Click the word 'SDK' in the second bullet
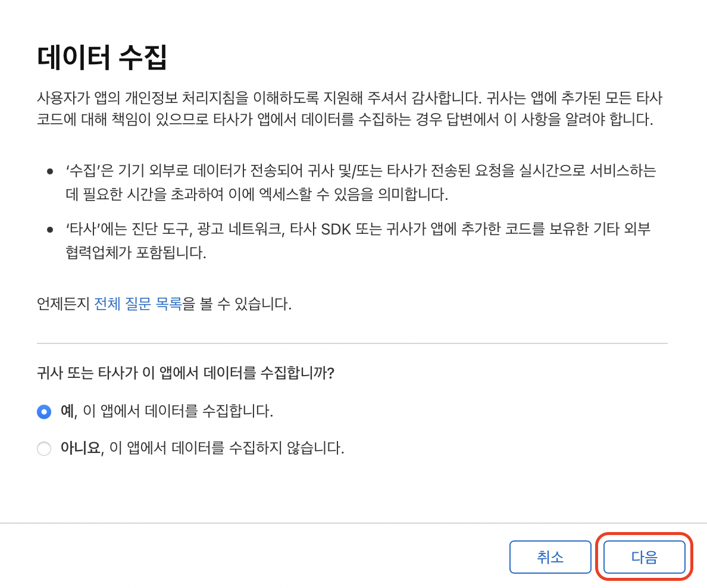Viewport: 707px width, 588px height. pos(336,230)
